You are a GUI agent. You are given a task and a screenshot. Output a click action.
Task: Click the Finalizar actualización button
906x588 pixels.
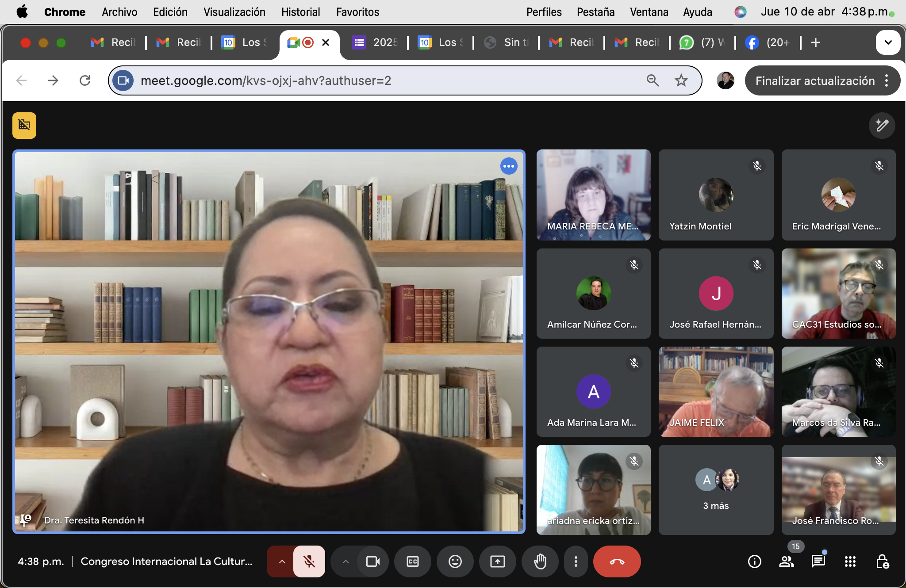pyautogui.click(x=815, y=80)
